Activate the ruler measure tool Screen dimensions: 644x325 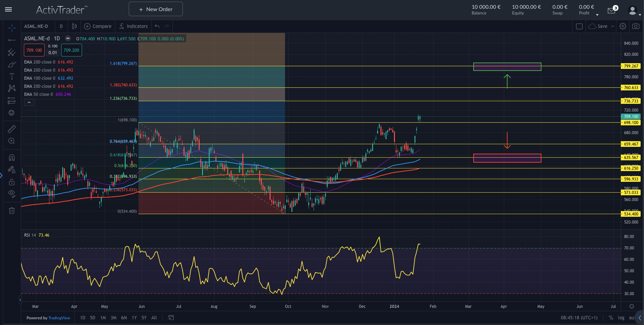(11, 129)
